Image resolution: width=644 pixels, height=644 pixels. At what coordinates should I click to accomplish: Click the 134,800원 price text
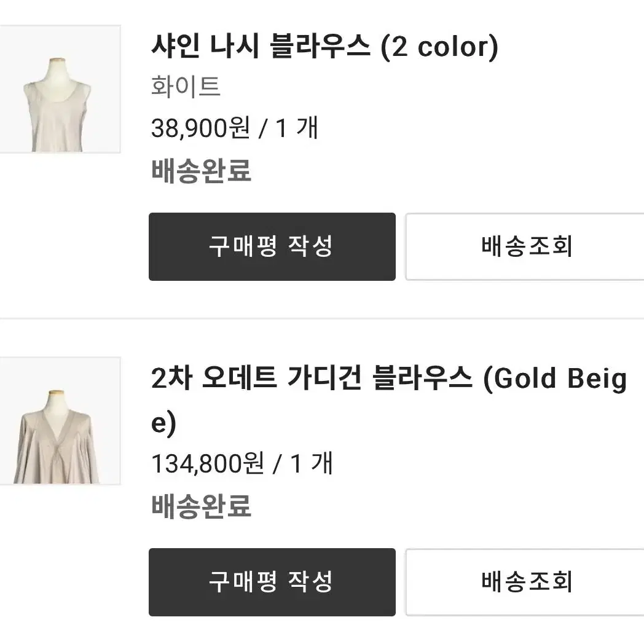(x=208, y=463)
